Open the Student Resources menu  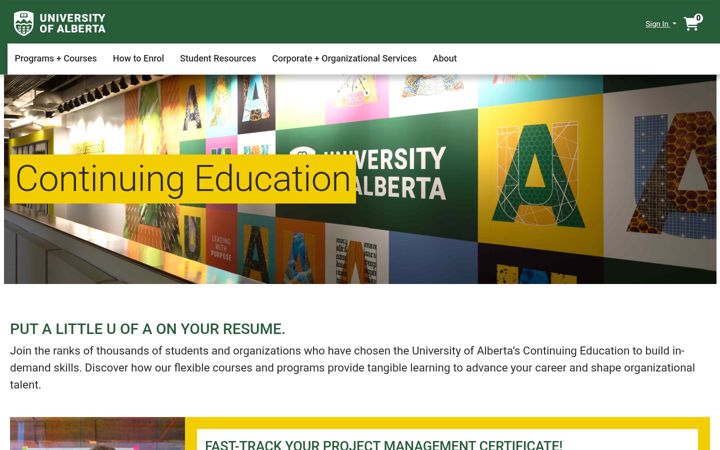pyautogui.click(x=218, y=58)
